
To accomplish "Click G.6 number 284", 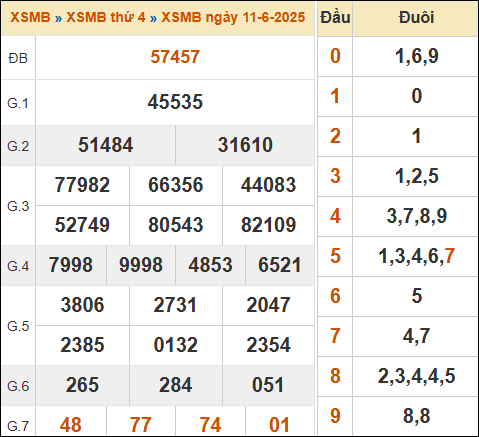I will 175,385.
